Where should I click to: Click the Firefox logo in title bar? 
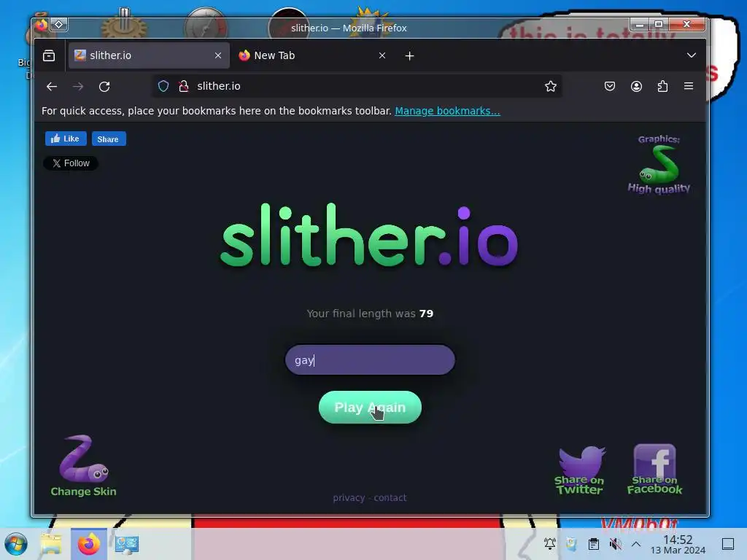(x=42, y=24)
